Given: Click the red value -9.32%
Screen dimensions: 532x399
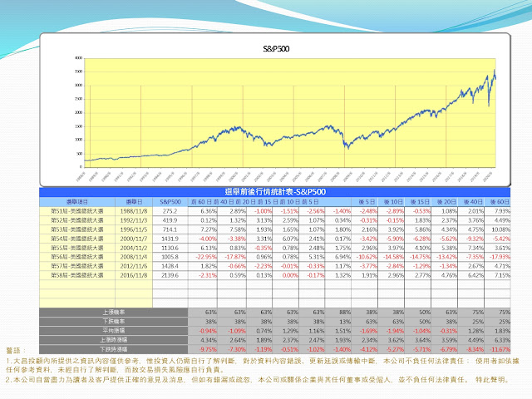Looking at the screenshot, I should pos(474,239).
